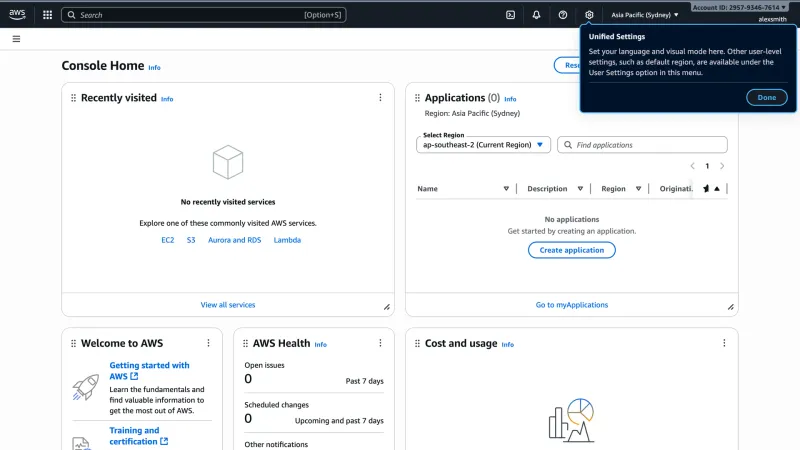800x450 pixels.
Task: Click the Other notifications label
Action: (x=276, y=444)
